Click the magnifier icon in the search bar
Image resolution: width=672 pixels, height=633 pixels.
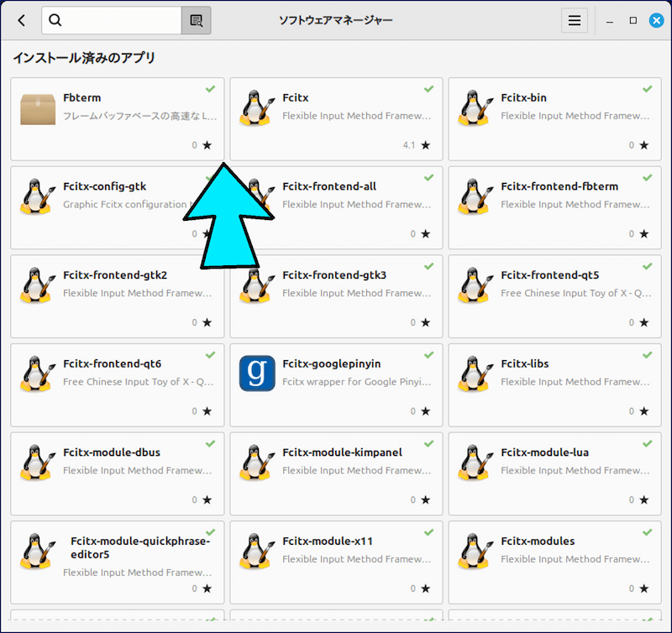point(55,19)
